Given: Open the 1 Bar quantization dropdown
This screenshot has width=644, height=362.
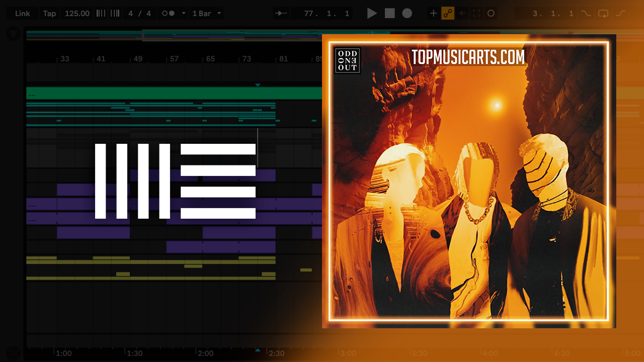Looking at the screenshot, I should point(206,14).
